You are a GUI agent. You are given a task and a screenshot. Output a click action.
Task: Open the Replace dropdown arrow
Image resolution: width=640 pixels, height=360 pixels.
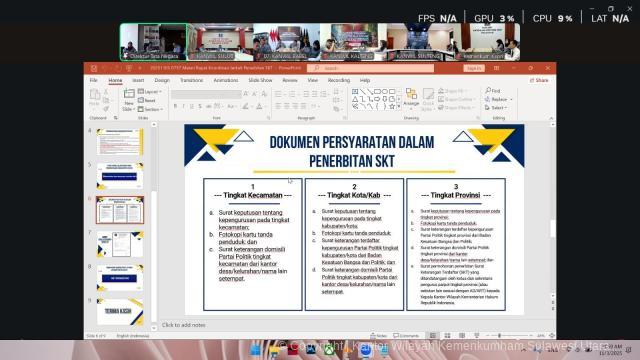[511, 99]
